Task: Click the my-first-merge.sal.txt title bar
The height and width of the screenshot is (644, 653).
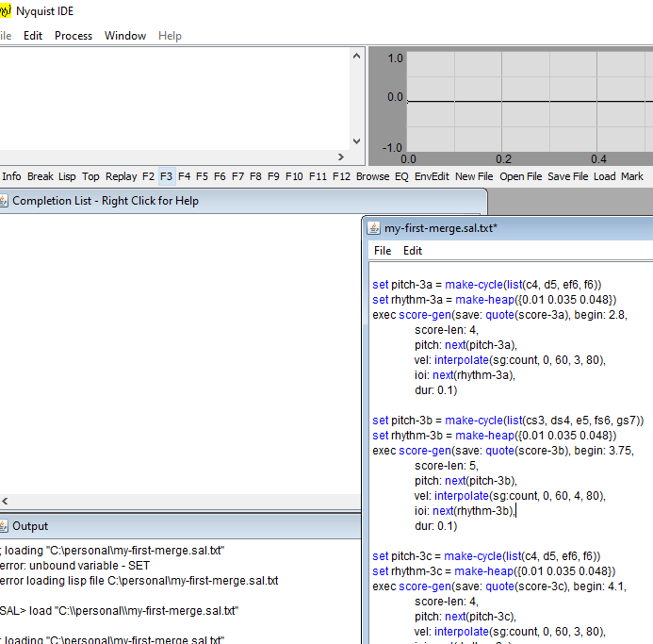Action: point(510,228)
